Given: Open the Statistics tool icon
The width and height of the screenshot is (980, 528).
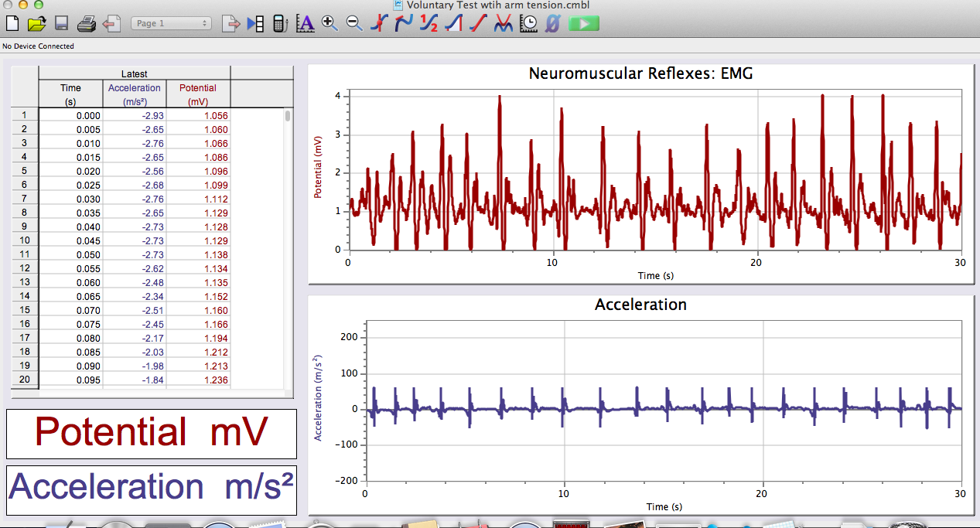Looking at the screenshot, I should pos(429,23).
